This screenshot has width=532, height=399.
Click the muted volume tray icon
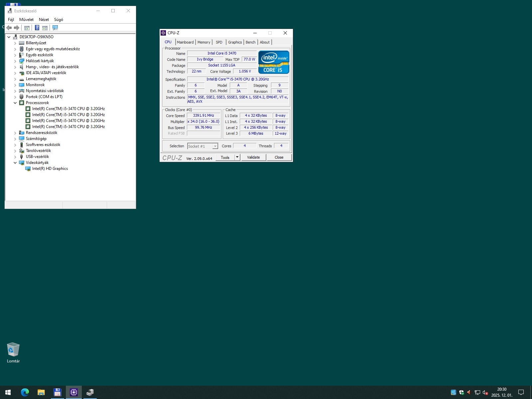[x=485, y=392]
